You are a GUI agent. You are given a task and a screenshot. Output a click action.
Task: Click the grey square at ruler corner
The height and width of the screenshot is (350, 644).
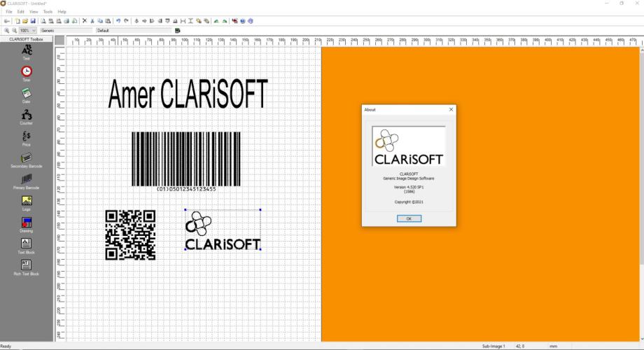tap(60, 41)
